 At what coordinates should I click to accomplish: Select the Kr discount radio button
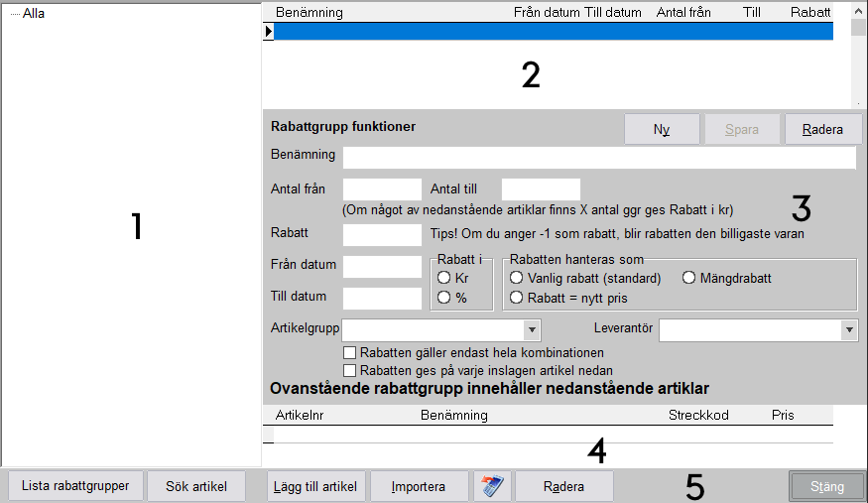point(444,279)
